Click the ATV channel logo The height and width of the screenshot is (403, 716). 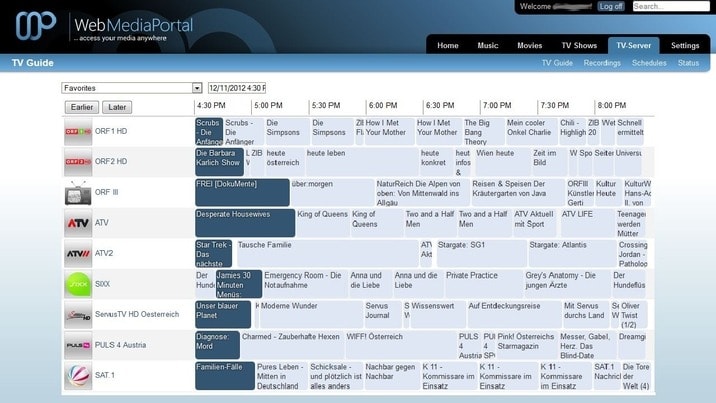(78, 223)
